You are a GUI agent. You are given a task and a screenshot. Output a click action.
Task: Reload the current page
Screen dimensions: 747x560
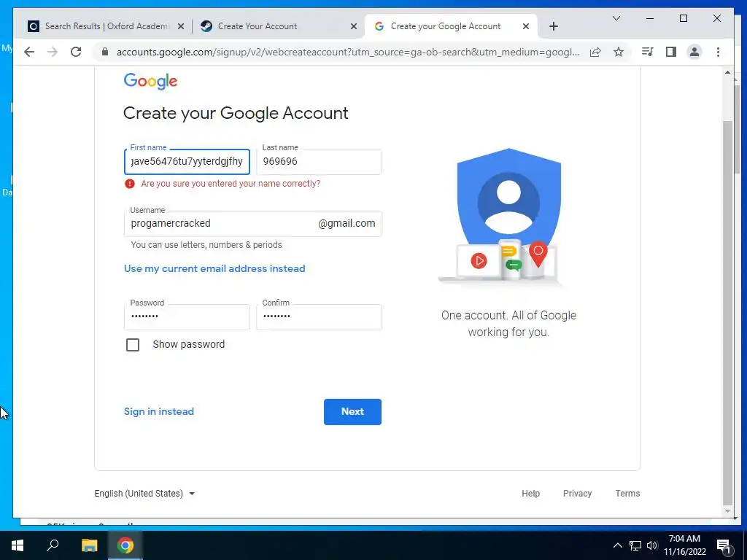click(76, 52)
